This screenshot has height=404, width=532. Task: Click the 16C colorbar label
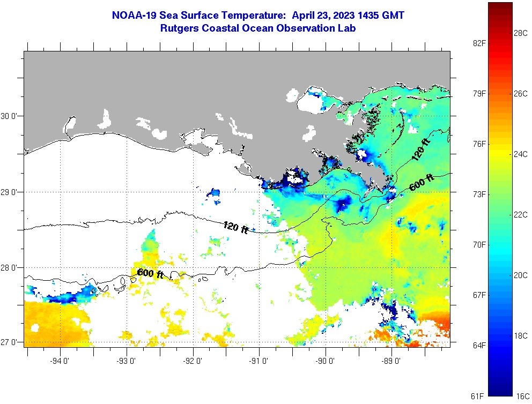pos(523,396)
